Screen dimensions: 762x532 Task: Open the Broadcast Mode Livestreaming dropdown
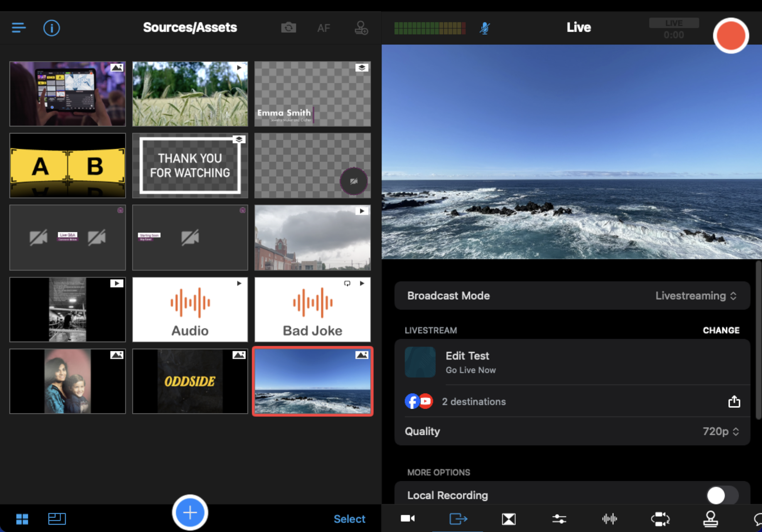(x=696, y=296)
